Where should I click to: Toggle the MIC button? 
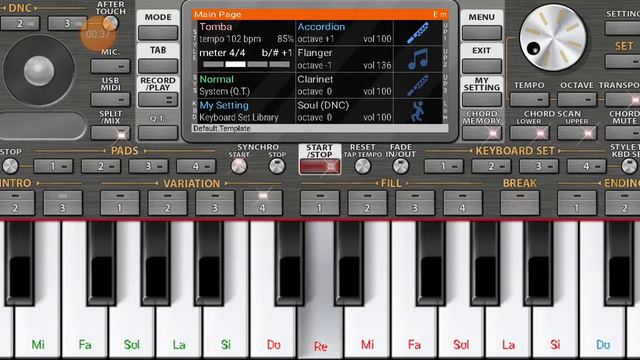click(110, 66)
